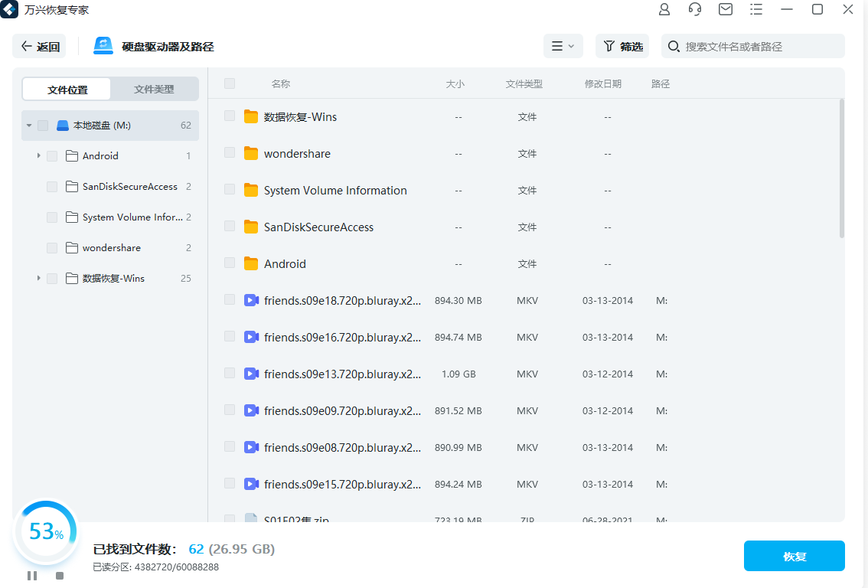Sort by 大小 column header
Screen dimensions: 868x588
click(x=455, y=83)
